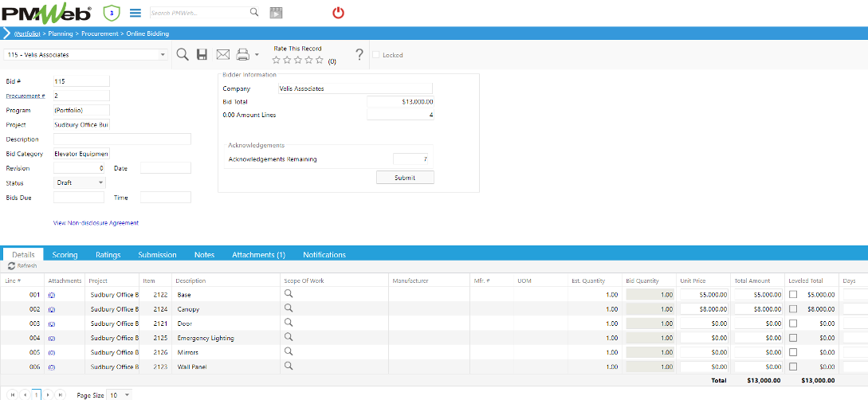Switch to the Notes tab
This screenshot has width=868, height=400.
[x=204, y=254]
